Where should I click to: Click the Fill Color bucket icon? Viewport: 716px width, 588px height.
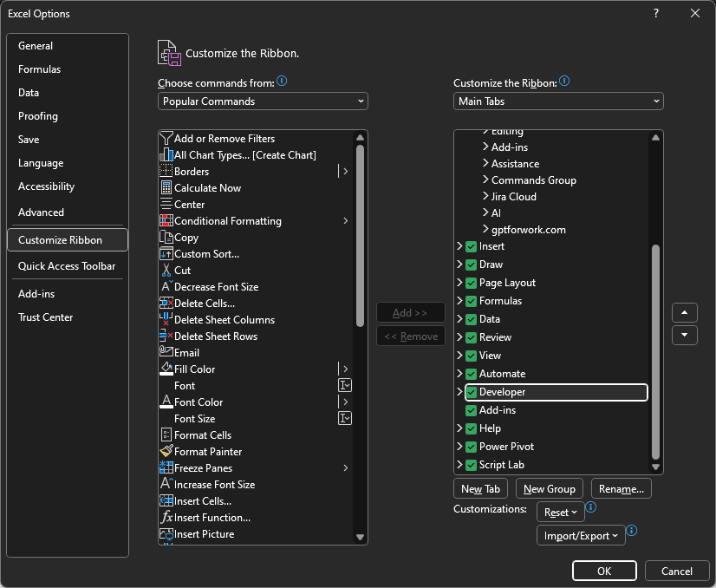(x=166, y=369)
